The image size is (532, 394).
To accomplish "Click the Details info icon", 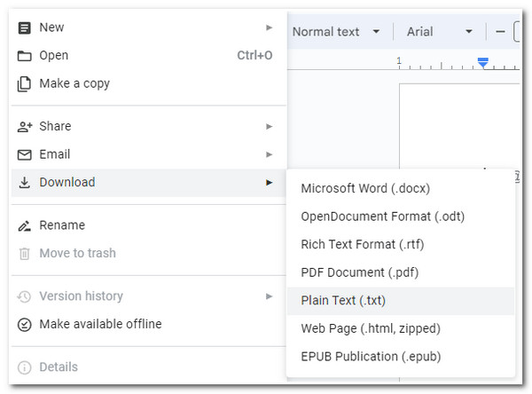I will click(x=24, y=367).
